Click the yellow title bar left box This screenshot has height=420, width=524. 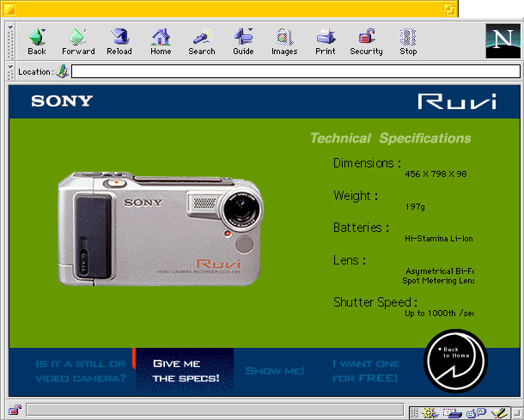(9, 9)
